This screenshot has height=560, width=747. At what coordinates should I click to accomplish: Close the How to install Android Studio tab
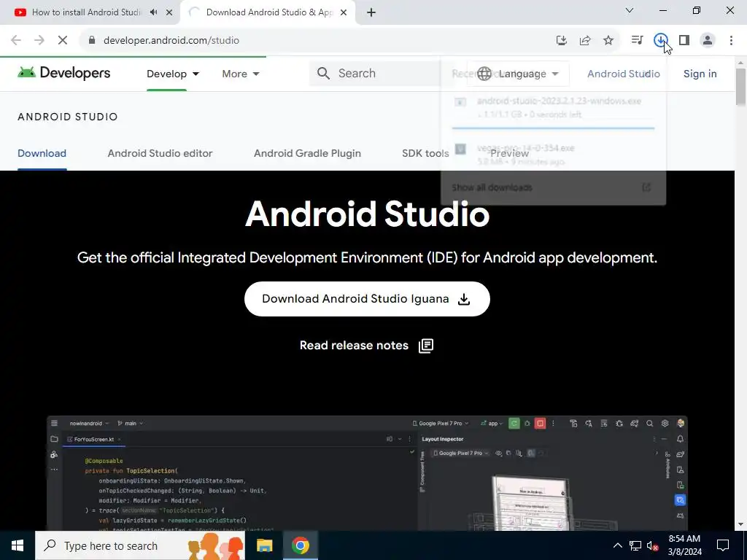tap(169, 12)
